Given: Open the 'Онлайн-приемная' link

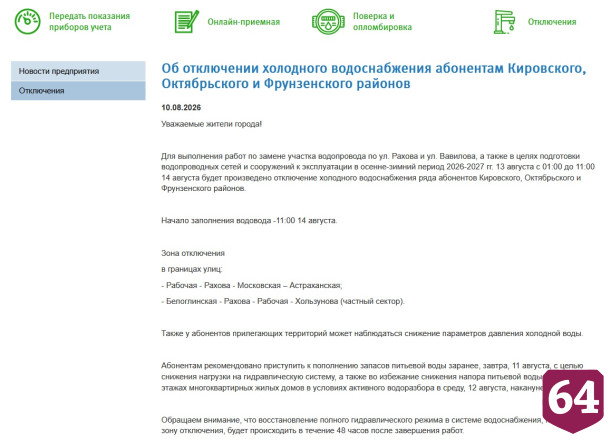Looking at the screenshot, I should pos(244,22).
